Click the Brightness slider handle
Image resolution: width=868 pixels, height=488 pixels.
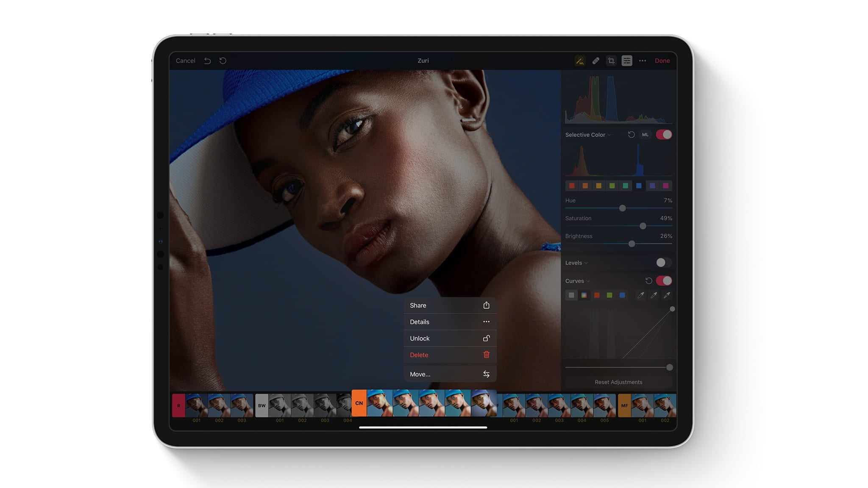click(x=632, y=244)
